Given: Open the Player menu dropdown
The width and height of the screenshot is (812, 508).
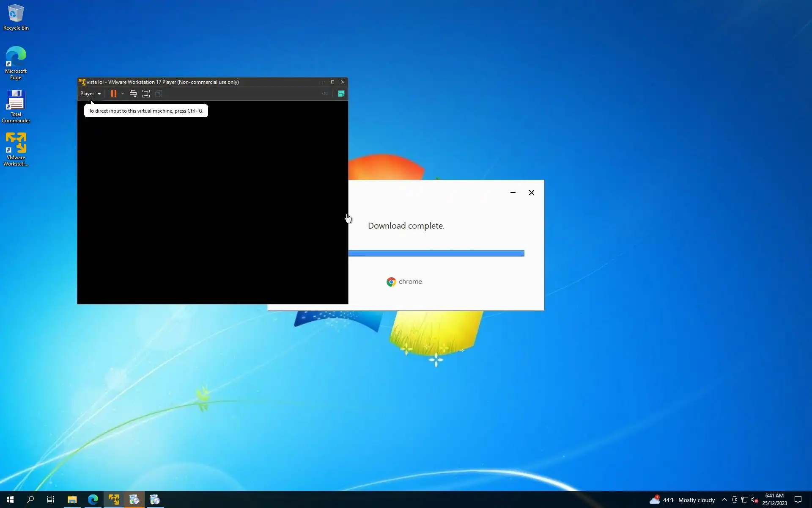Looking at the screenshot, I should tap(90, 94).
